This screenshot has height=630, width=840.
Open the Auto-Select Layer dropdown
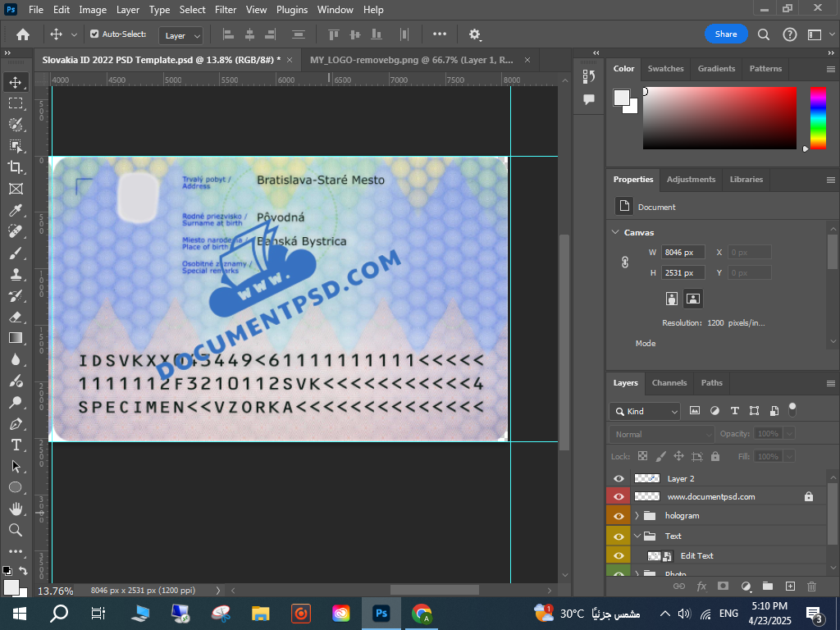[x=181, y=35]
